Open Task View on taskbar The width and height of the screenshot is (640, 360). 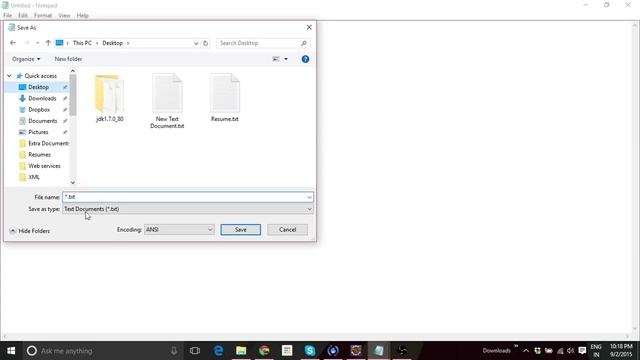pyautogui.click(x=195, y=351)
